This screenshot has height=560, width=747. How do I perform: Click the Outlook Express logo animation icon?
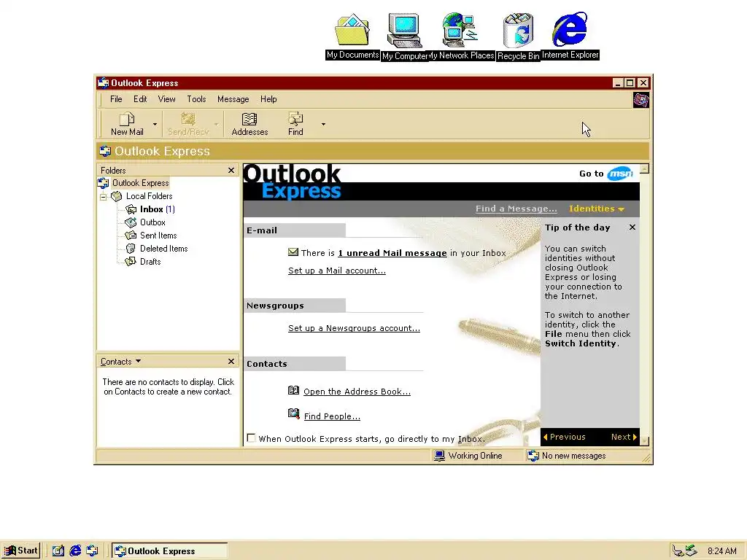(640, 100)
